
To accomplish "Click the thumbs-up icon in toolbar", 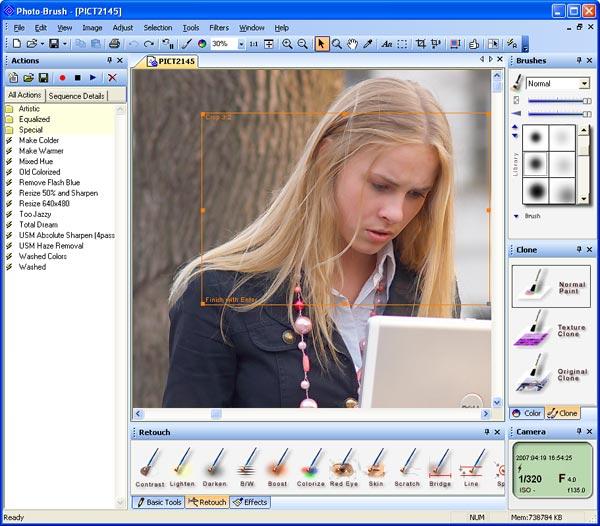I will click(x=474, y=44).
